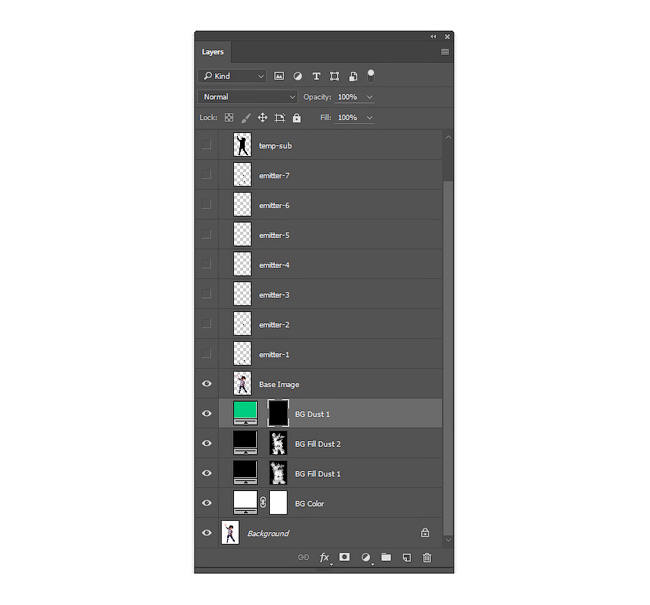Delete layer using trash icon
This screenshot has width=650, height=605.
click(427, 558)
